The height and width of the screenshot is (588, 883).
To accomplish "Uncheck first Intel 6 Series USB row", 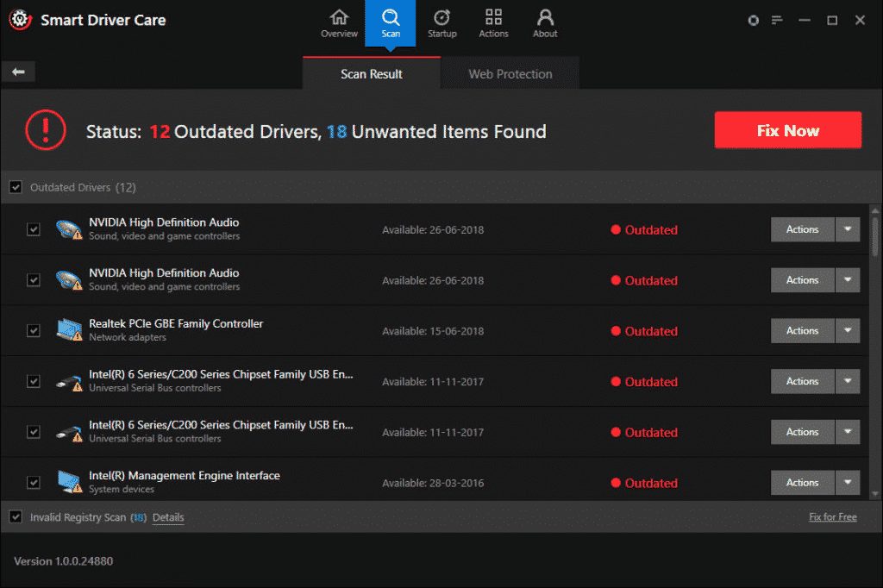I will tap(34, 381).
